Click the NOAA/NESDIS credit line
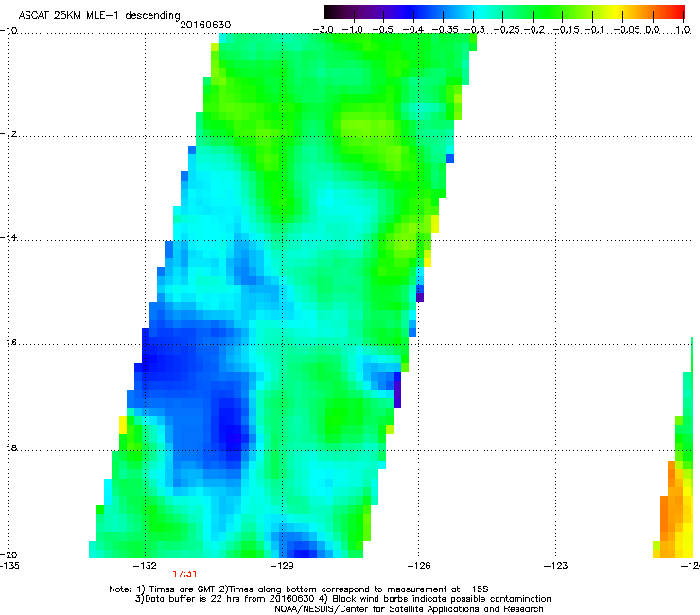The height and width of the screenshot is (615, 700). [x=409, y=609]
